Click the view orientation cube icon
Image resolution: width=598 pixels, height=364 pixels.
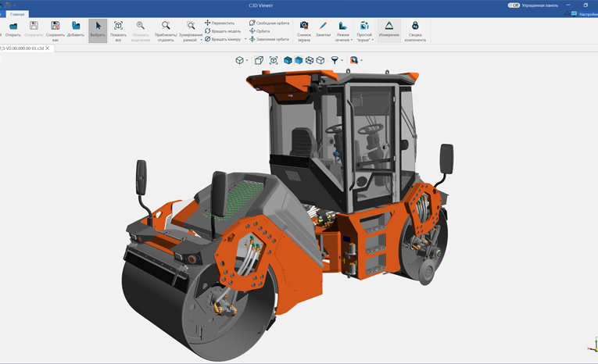(x=239, y=60)
